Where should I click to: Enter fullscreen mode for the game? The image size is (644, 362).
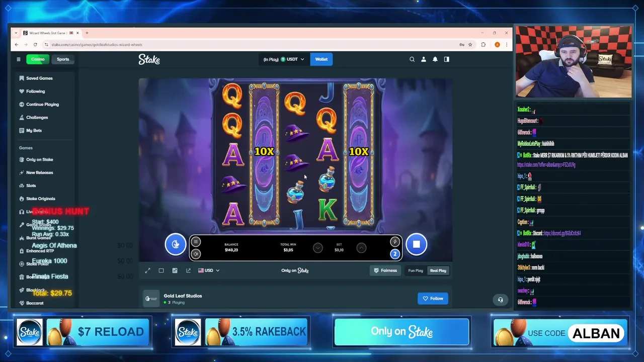point(147,270)
